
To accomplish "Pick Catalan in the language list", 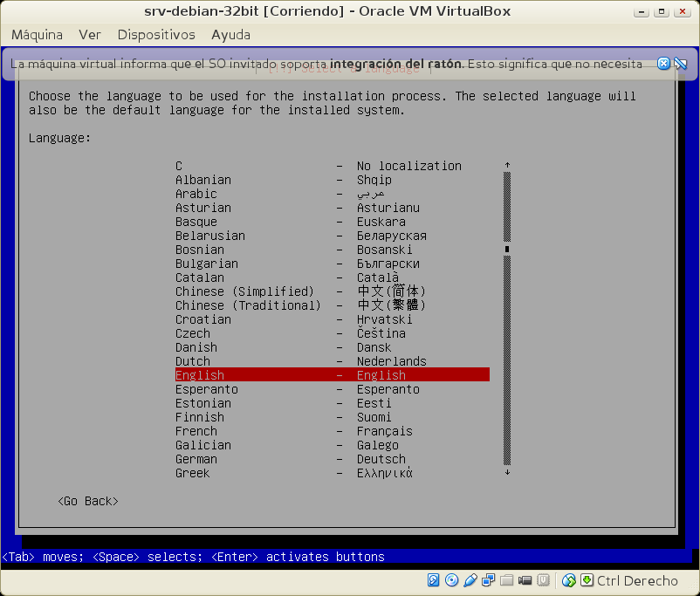I will click(x=200, y=277).
